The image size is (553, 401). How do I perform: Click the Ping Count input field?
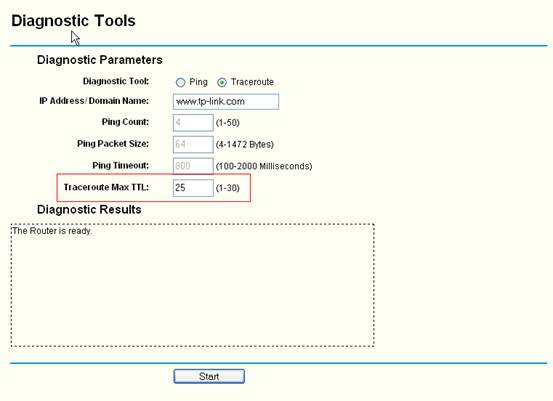(x=193, y=123)
